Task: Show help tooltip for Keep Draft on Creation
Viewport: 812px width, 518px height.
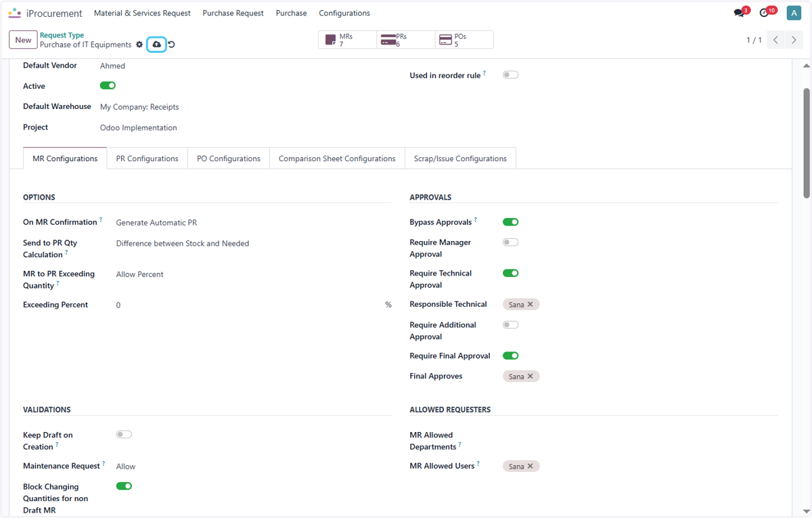Action: click(57, 445)
